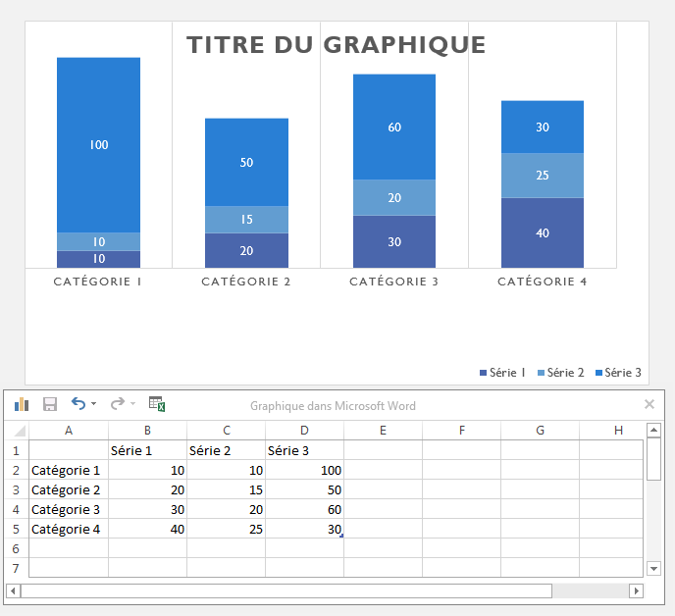Select cell containing Série 2

coord(226,450)
